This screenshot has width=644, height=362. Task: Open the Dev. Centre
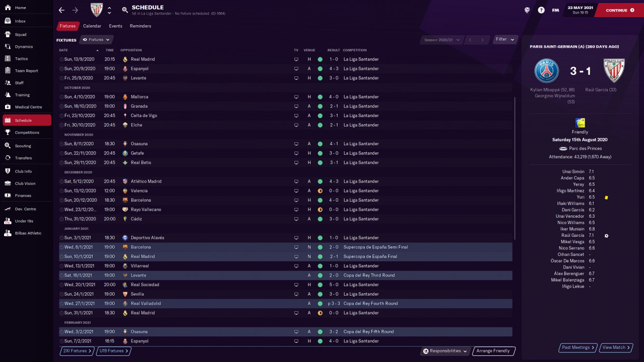26,209
